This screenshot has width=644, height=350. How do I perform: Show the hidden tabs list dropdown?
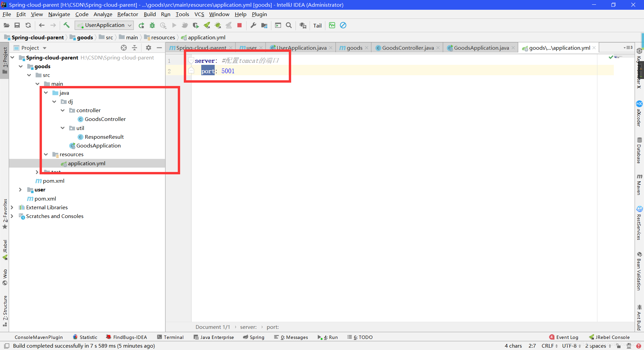tap(628, 48)
